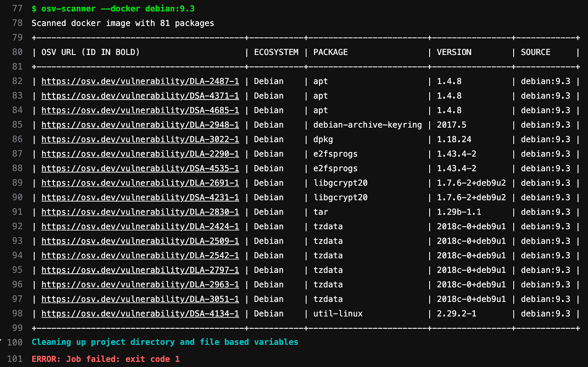Open the DLA-2691-1 vulnerability link
The height and width of the screenshot is (367, 588).
point(140,183)
